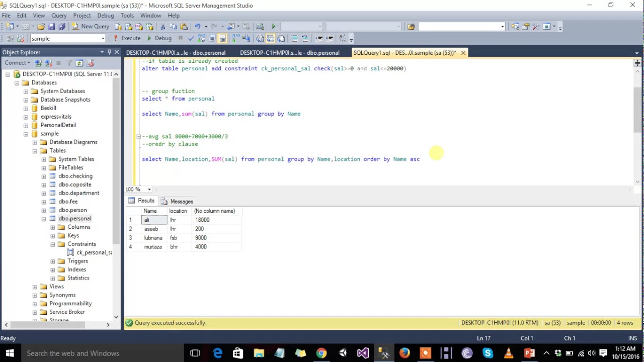Click the Query Options icon
Image resolution: width=644 pixels, height=362 pixels.
point(212,38)
